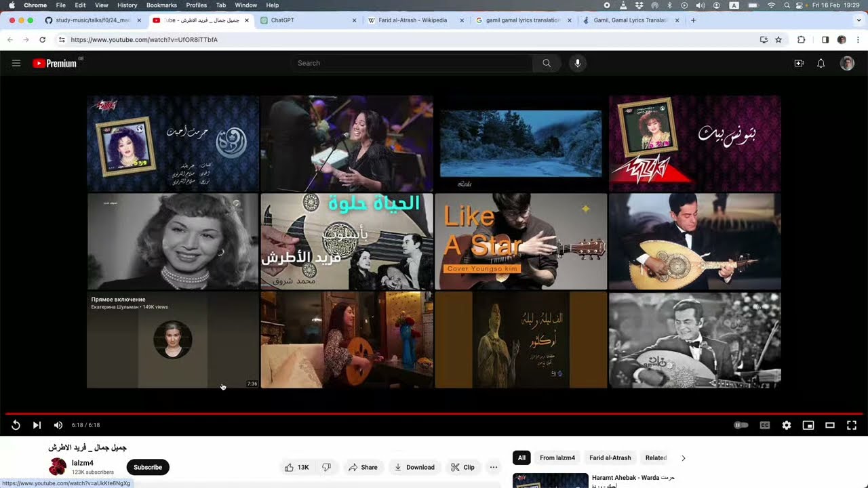Toggle theater mode

pyautogui.click(x=830, y=425)
